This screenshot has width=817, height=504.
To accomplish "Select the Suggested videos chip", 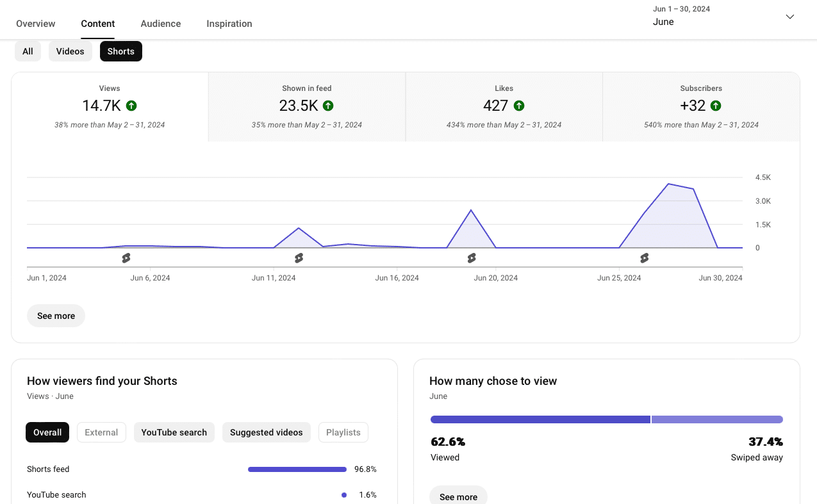I will [x=267, y=432].
